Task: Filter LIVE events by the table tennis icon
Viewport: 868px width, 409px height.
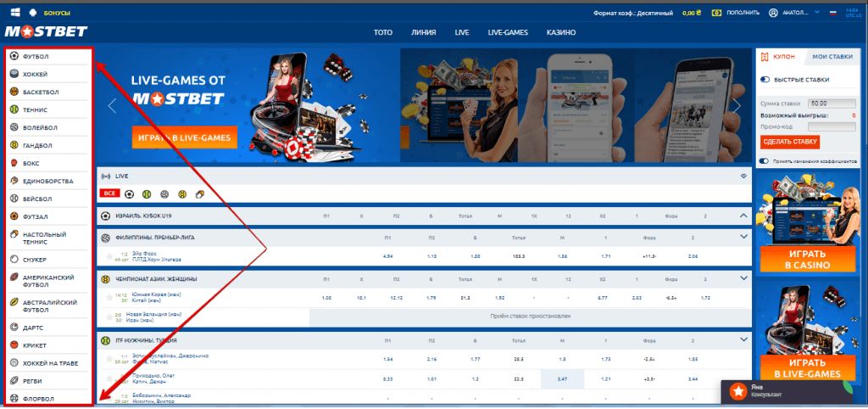Action: tap(200, 194)
